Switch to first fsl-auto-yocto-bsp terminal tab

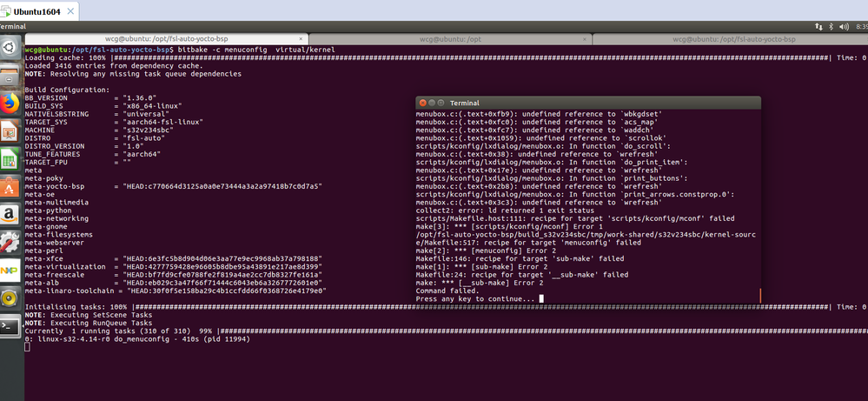point(167,39)
